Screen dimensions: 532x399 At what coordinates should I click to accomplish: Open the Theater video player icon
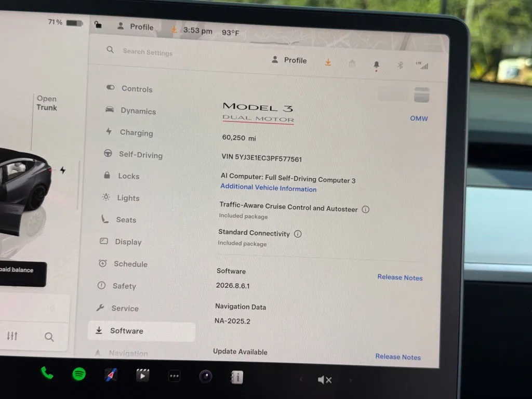(142, 376)
